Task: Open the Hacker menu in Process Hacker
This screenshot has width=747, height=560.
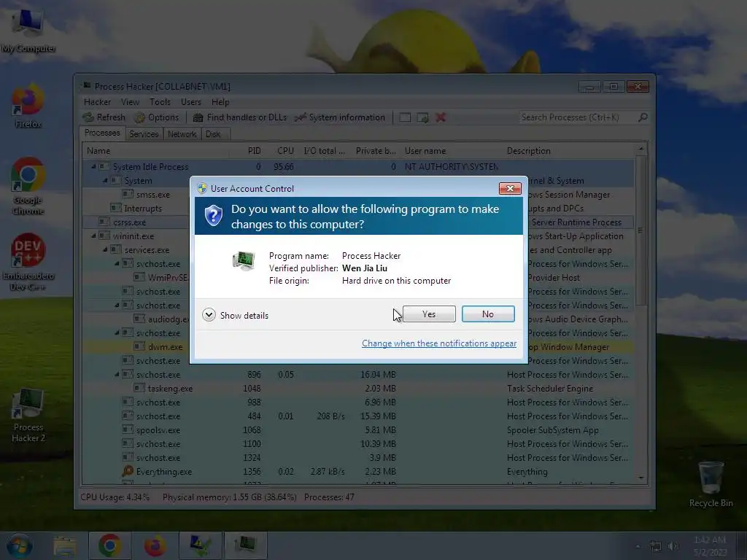Action: [x=97, y=102]
